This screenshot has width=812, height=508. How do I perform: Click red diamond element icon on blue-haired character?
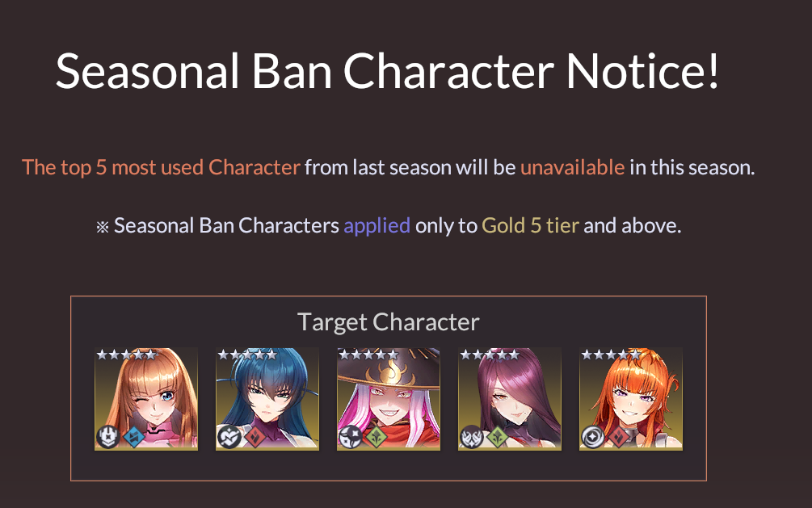255,437
